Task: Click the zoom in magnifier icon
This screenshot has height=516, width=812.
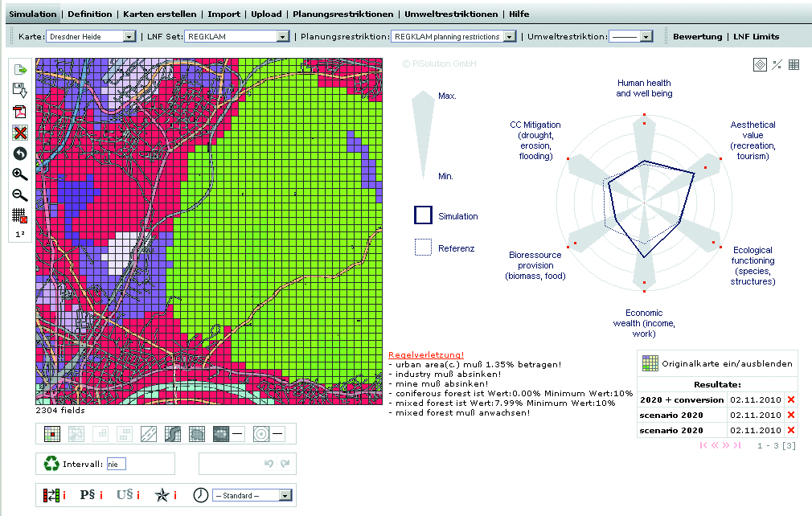Action: pyautogui.click(x=20, y=174)
